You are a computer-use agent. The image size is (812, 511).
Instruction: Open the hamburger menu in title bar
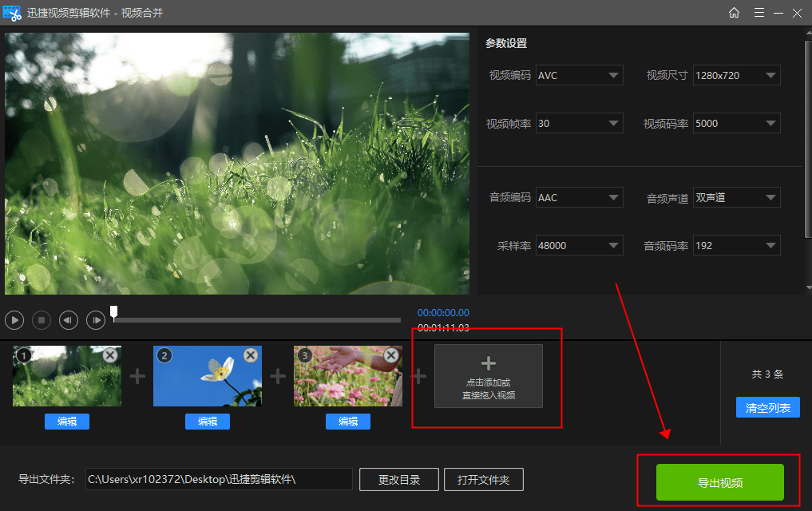coord(759,13)
